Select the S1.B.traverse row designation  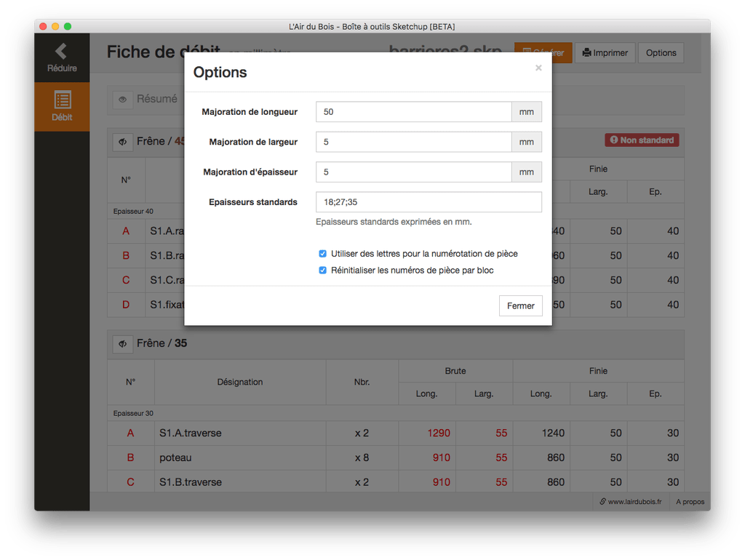coord(191,482)
